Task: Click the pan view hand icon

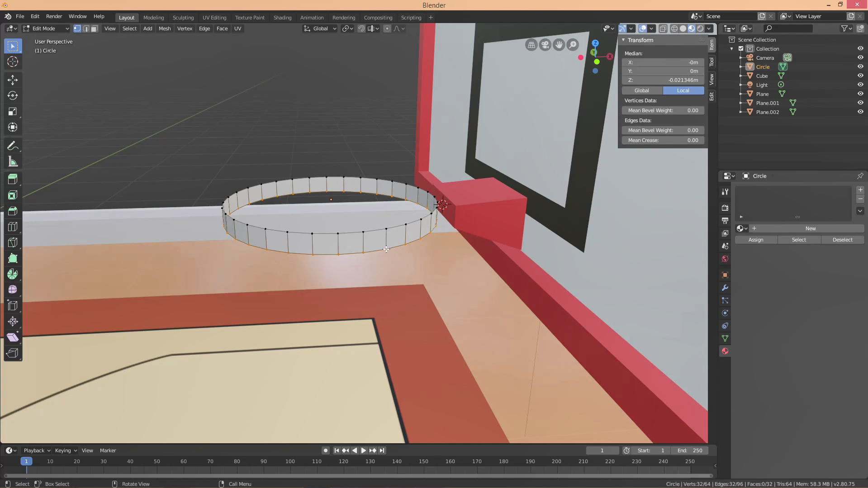Action: tap(559, 45)
